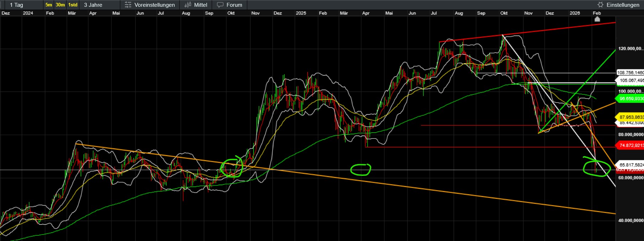
Task: Open the Voreinstellungen menu
Action: pos(154,5)
